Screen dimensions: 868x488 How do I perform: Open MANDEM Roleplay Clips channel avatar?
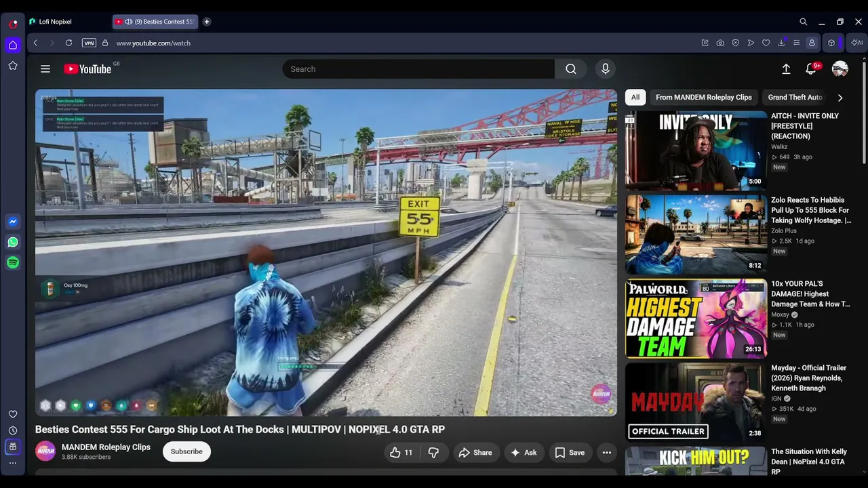45,451
